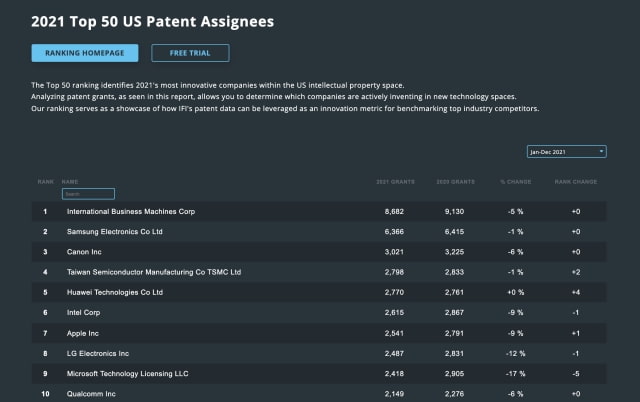Image resolution: width=640 pixels, height=402 pixels.
Task: Click Taiwan Semiconductor Manufacturing Co TSMC Ltd
Action: tap(153, 272)
